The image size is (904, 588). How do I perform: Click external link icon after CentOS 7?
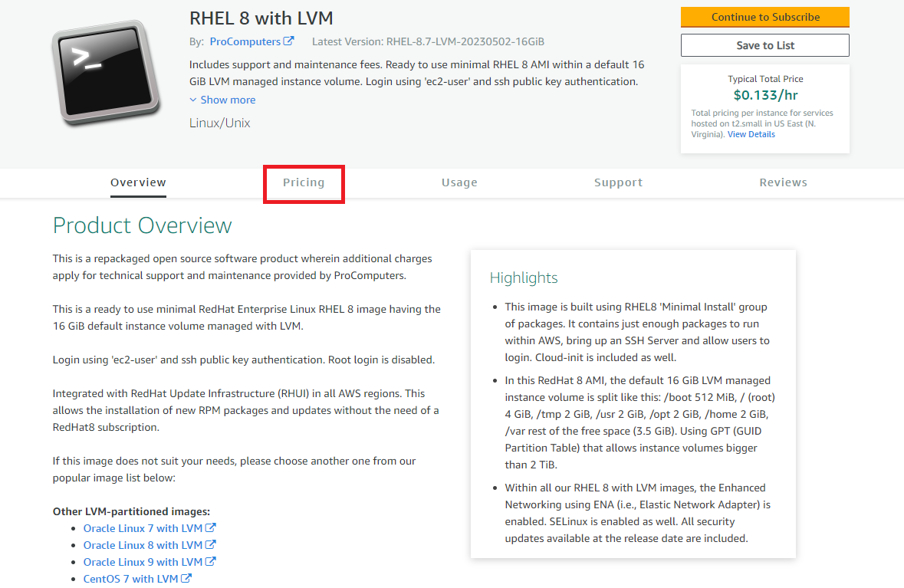(186, 579)
